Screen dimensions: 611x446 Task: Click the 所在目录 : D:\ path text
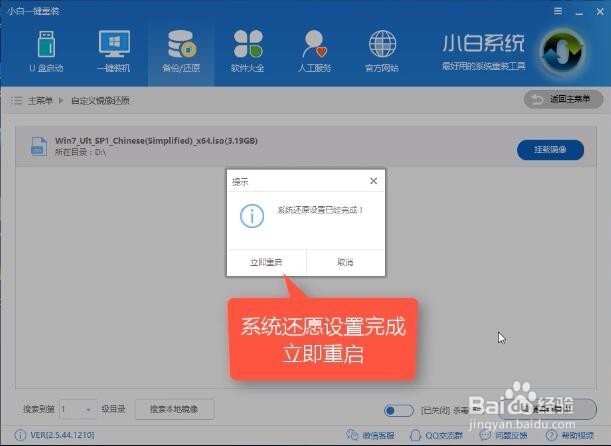[x=81, y=152]
